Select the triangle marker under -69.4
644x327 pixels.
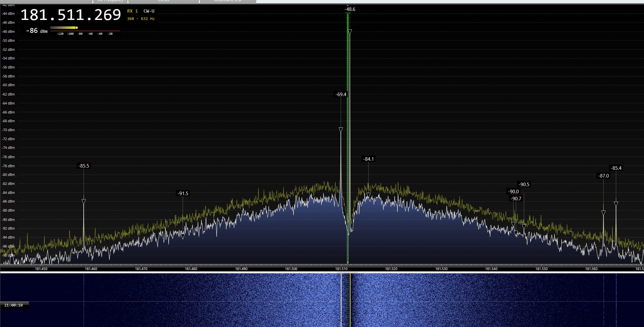tap(341, 130)
